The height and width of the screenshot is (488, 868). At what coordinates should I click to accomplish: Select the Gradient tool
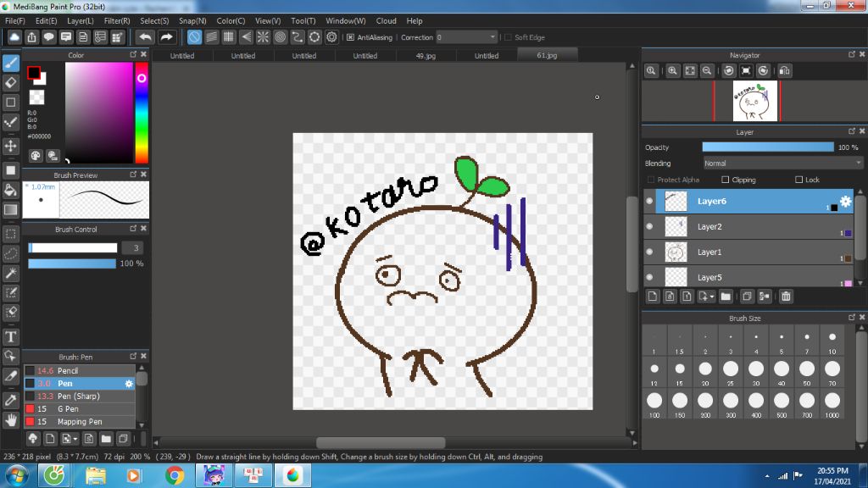pos(10,210)
